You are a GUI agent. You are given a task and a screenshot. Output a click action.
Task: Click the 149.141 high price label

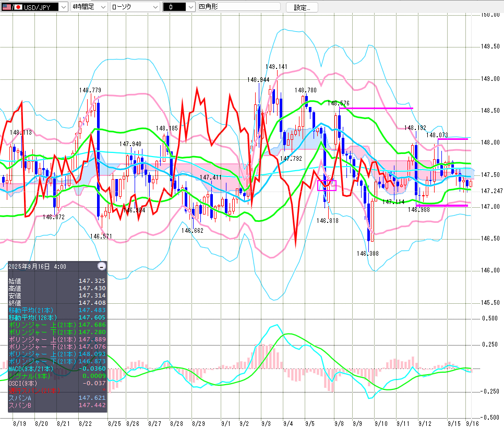(x=277, y=67)
